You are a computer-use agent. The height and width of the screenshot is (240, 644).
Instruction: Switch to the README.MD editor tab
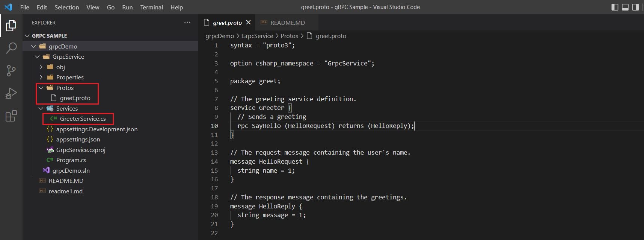point(287,23)
